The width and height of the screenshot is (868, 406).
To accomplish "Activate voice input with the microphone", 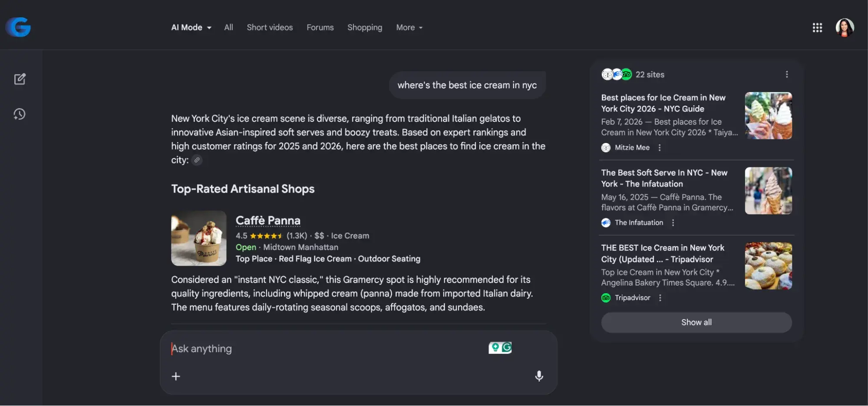I will coord(538,376).
